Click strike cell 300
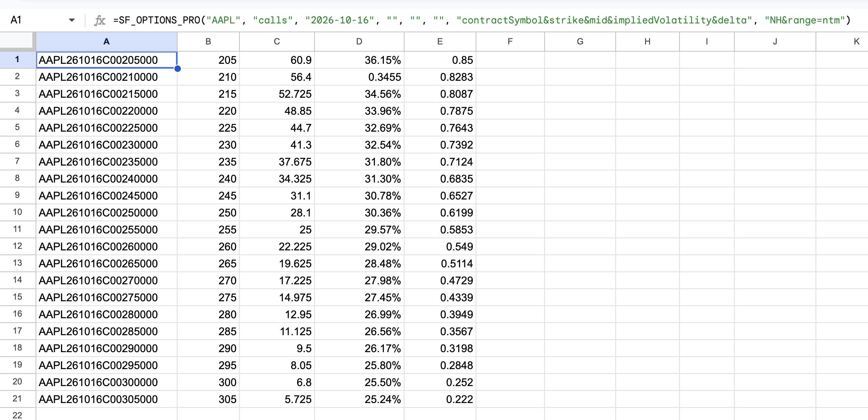The image size is (868, 420). point(208,382)
